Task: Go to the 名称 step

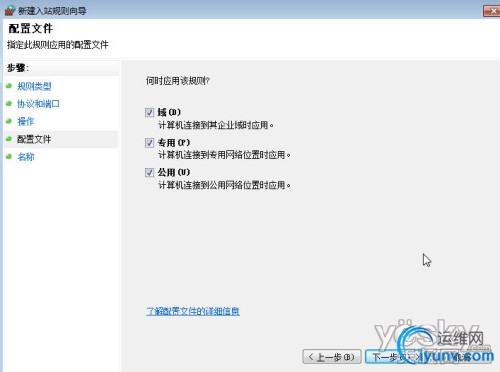Action: (x=26, y=157)
